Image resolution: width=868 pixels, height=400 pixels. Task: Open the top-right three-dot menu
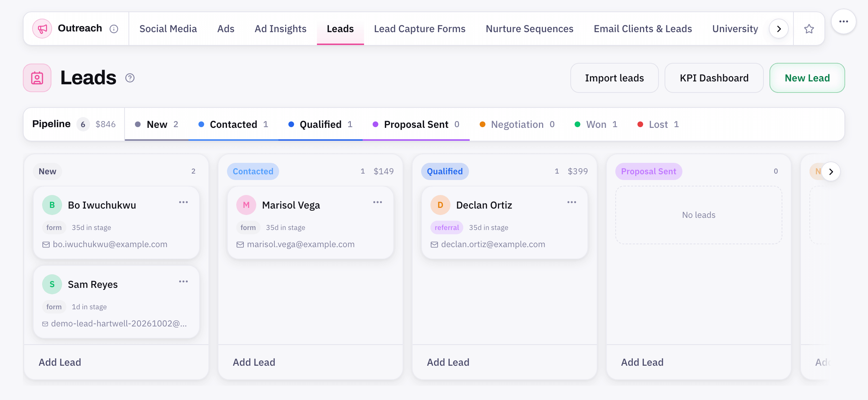tap(844, 21)
